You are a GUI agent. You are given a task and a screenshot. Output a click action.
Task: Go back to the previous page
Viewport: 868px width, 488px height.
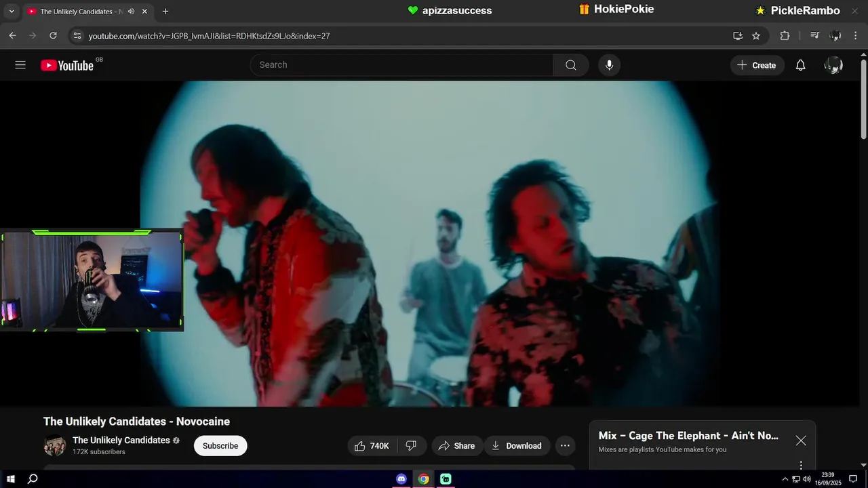click(12, 36)
